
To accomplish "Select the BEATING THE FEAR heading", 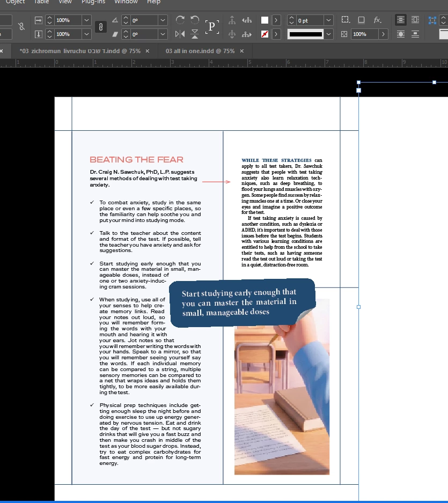I will click(136, 159).
